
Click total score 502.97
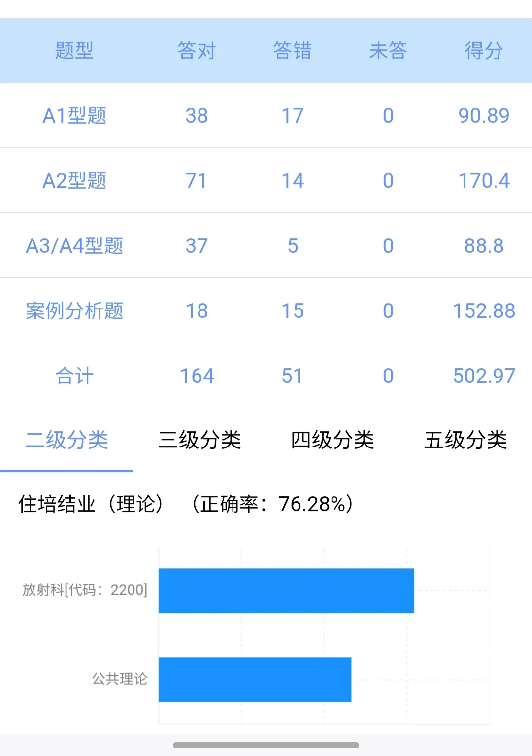point(484,376)
